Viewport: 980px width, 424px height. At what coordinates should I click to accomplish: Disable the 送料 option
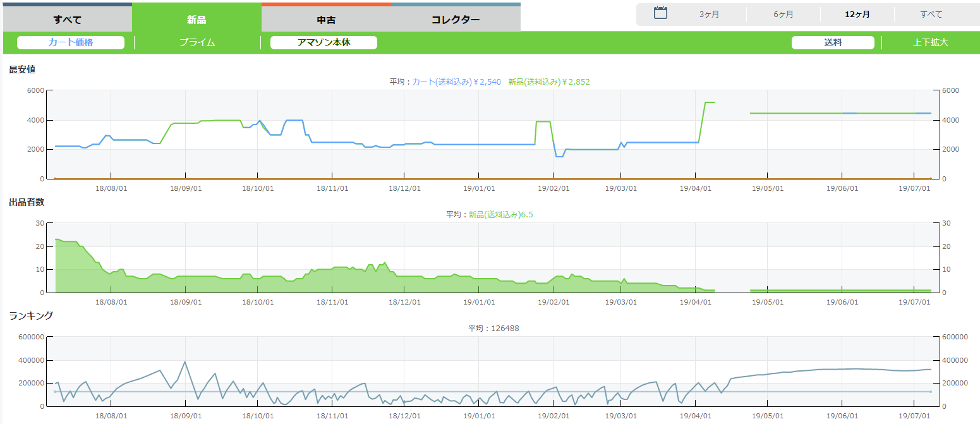coord(833,42)
